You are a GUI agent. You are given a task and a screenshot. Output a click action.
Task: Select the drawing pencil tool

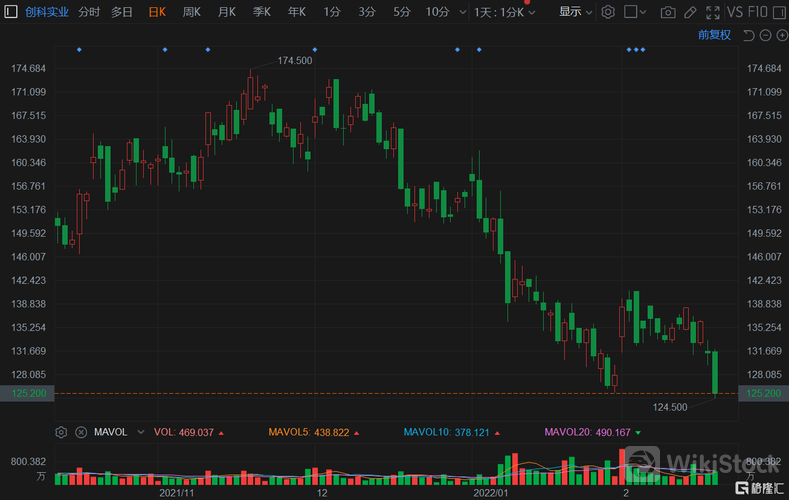[689, 12]
